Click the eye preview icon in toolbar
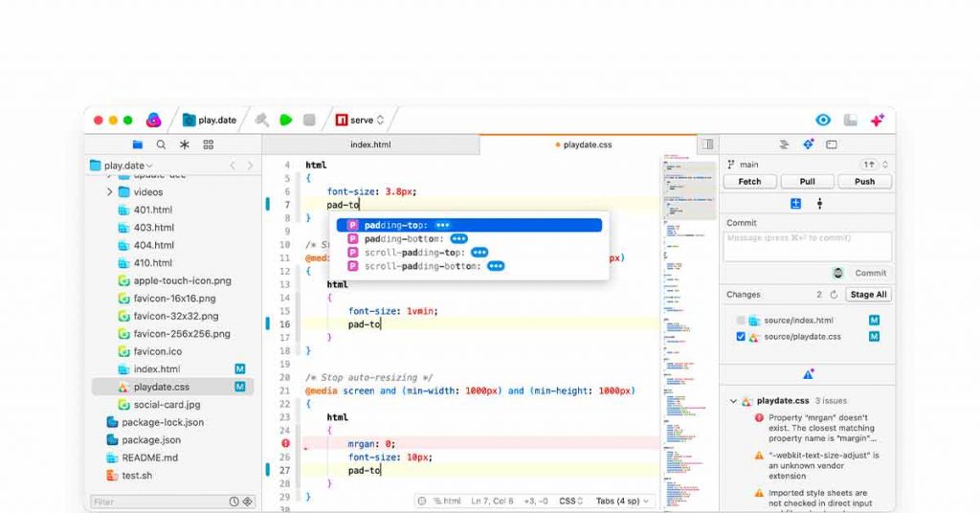The height and width of the screenshot is (513, 980). click(x=822, y=120)
